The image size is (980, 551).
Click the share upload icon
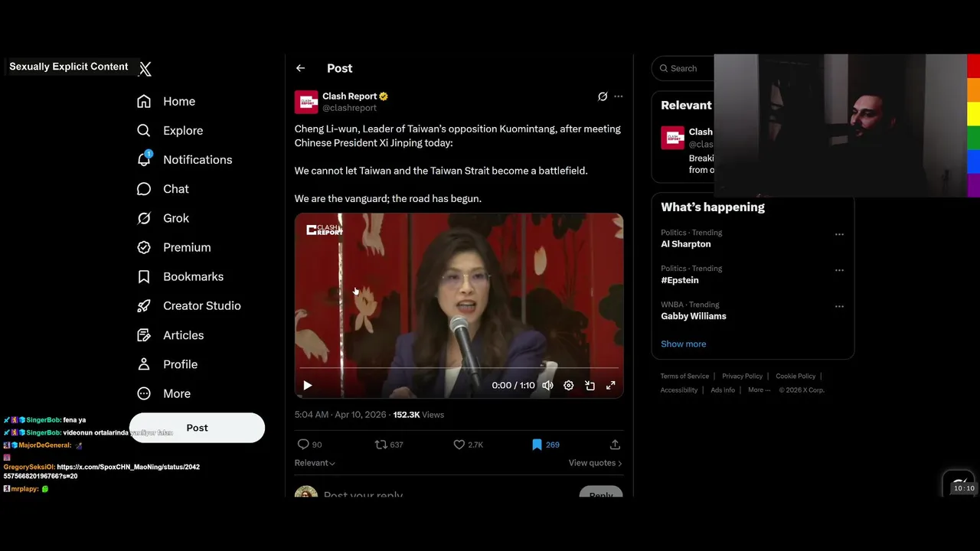[x=615, y=445]
